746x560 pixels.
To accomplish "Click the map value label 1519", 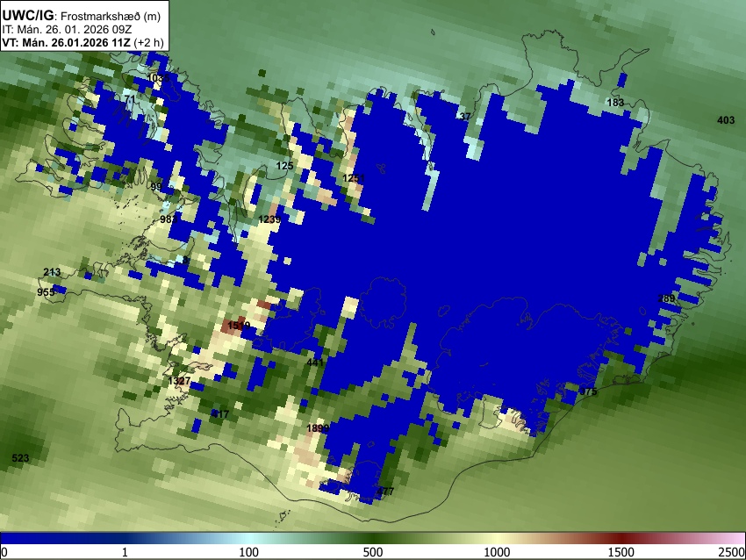I will coord(239,326).
